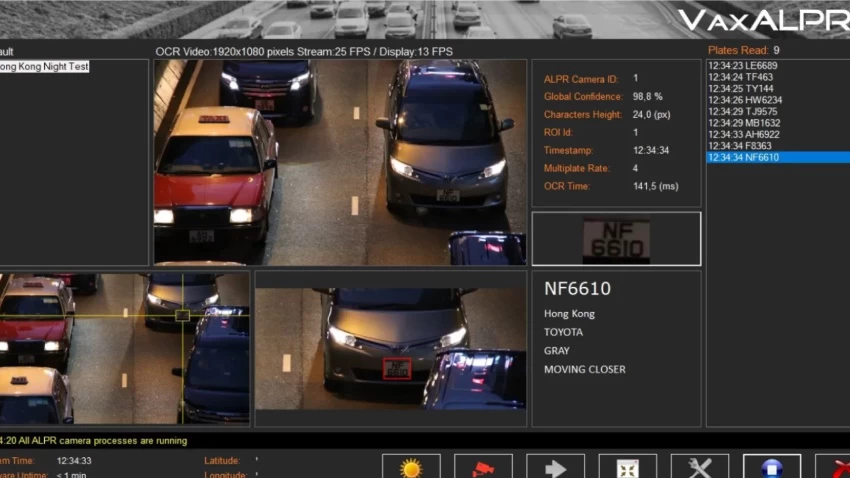Select plate read 12:34:24 TF463
The image size is (850, 478).
coord(739,77)
